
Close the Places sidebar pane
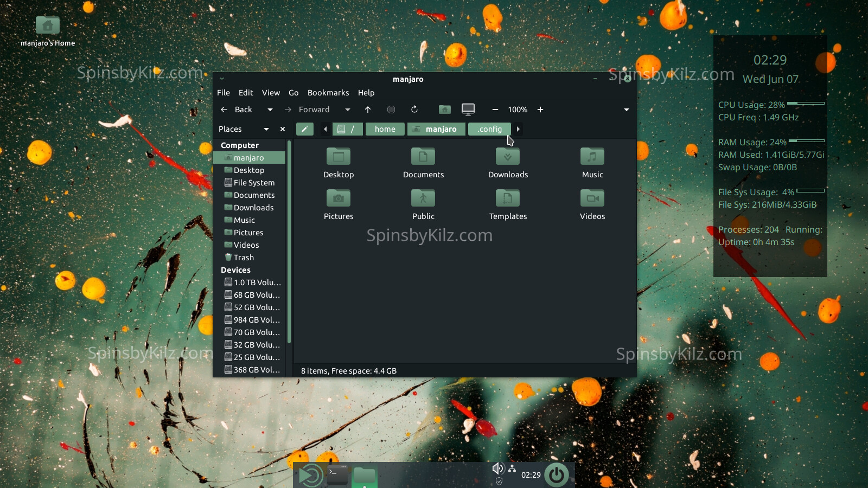coord(283,129)
